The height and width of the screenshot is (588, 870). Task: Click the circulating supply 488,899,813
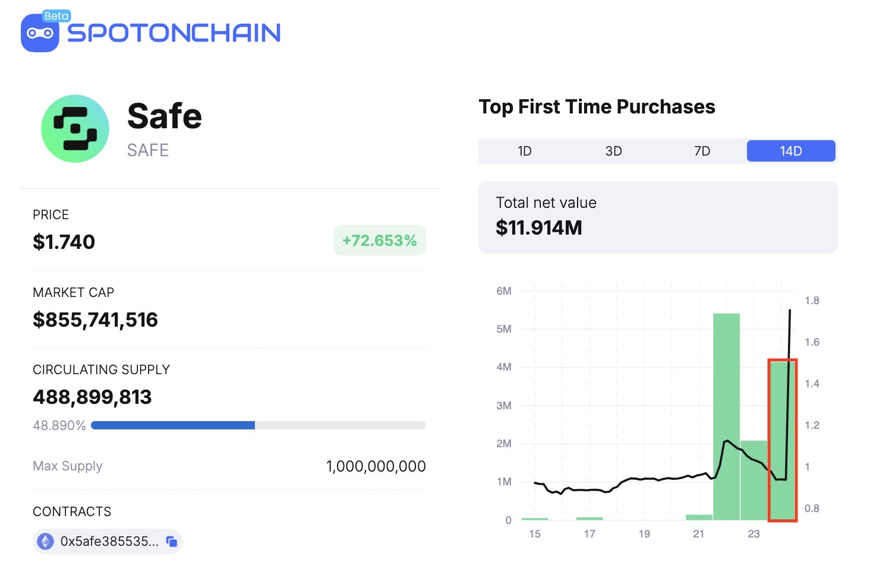tap(92, 397)
